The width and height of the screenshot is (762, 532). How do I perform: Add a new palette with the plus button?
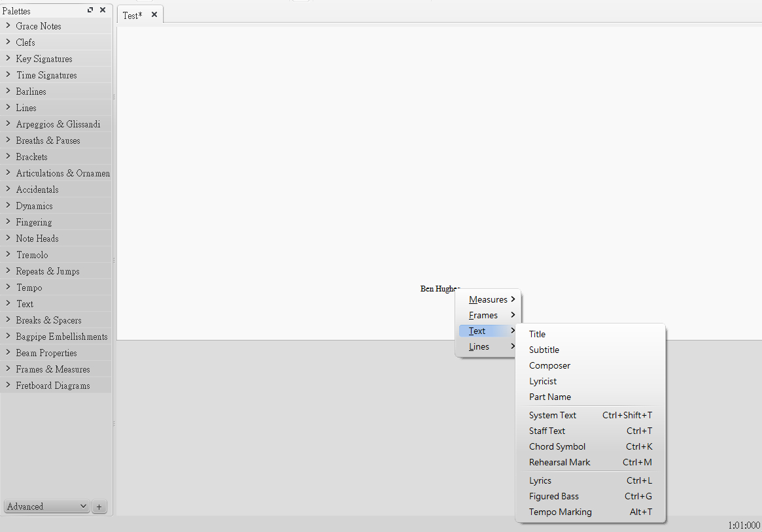click(x=99, y=507)
